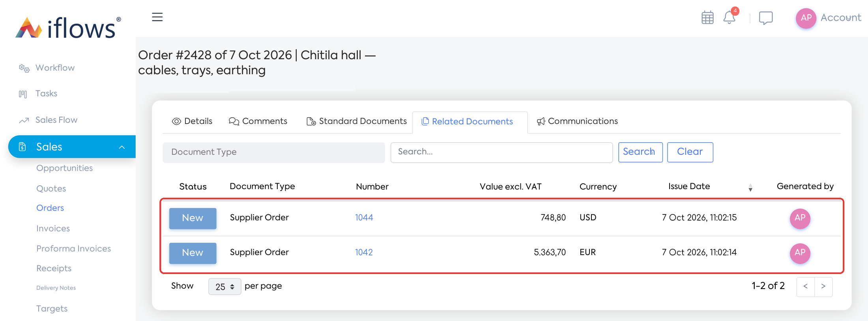Click the Clear button

690,152
